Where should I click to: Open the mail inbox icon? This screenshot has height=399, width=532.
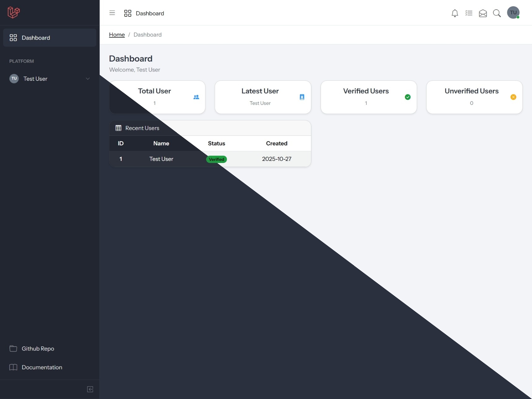pyautogui.click(x=483, y=13)
